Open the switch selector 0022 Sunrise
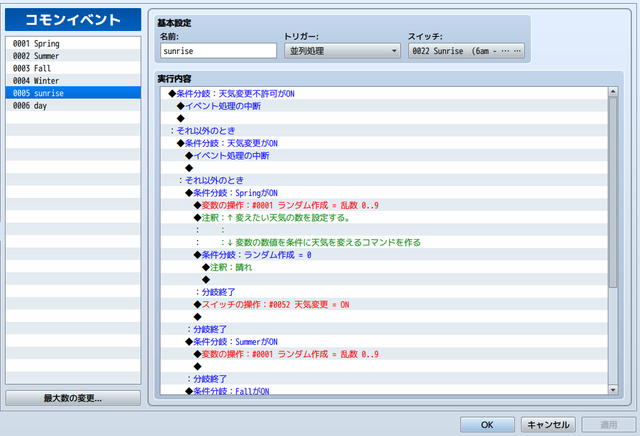Image resolution: width=640 pixels, height=436 pixels. (x=466, y=51)
